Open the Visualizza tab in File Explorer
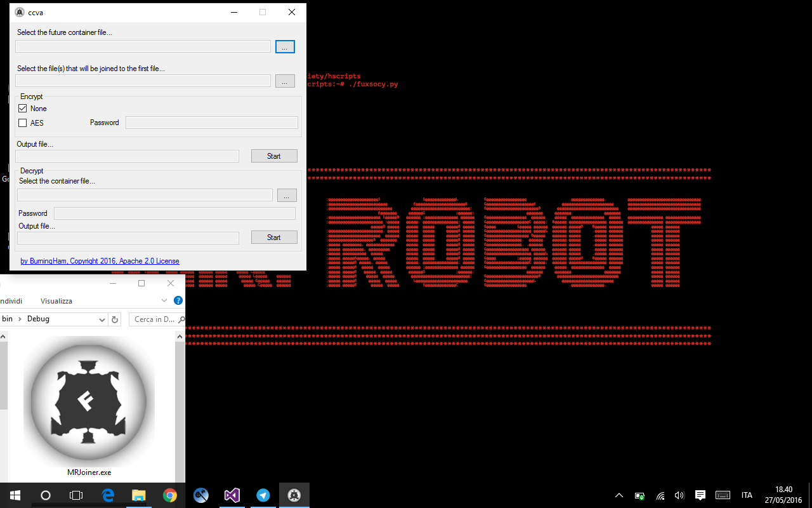Viewport: 812px width, 508px height. (x=56, y=301)
